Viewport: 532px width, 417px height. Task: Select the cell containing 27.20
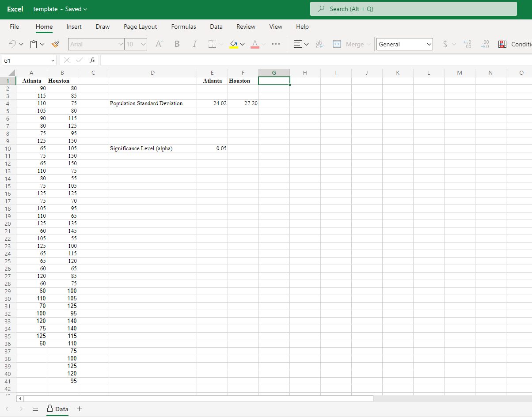[x=243, y=103]
